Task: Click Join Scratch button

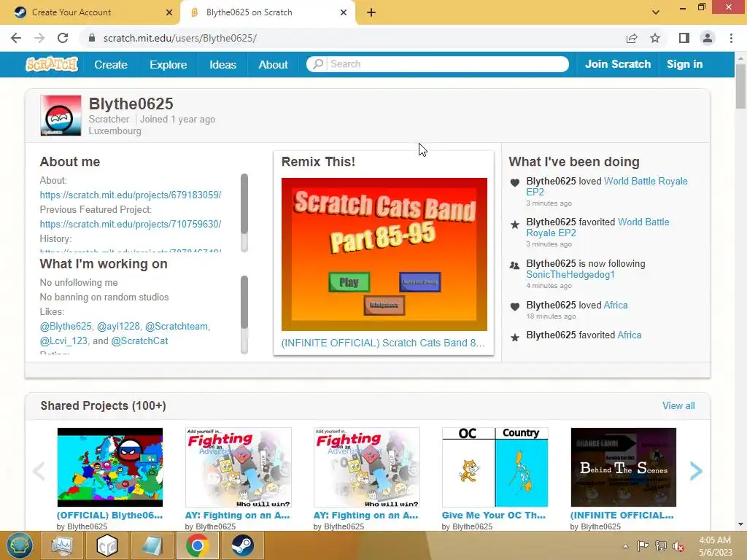Action: (618, 64)
